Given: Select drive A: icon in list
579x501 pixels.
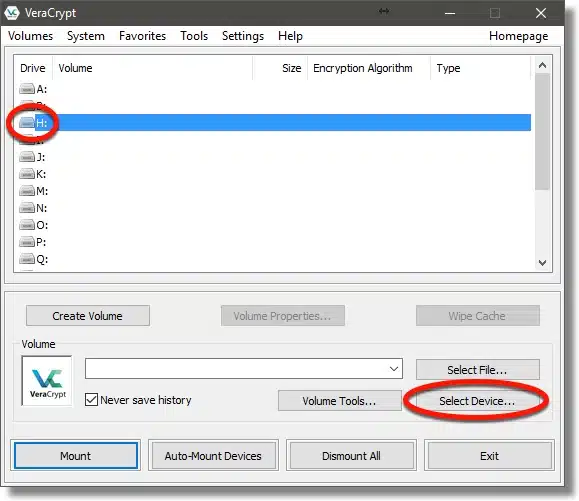Looking at the screenshot, I should (x=27, y=89).
